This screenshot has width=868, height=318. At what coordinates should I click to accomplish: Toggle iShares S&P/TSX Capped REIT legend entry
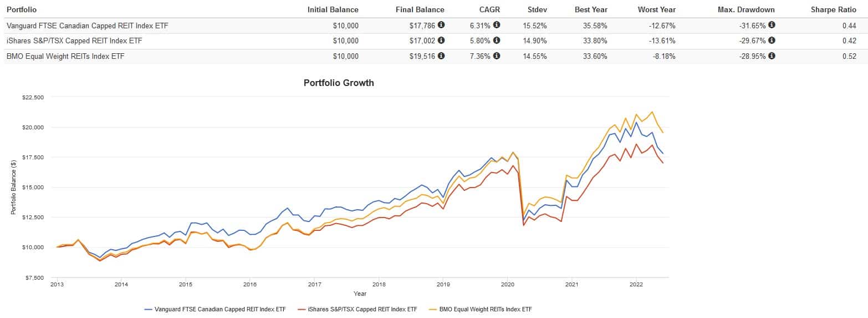tap(358, 309)
